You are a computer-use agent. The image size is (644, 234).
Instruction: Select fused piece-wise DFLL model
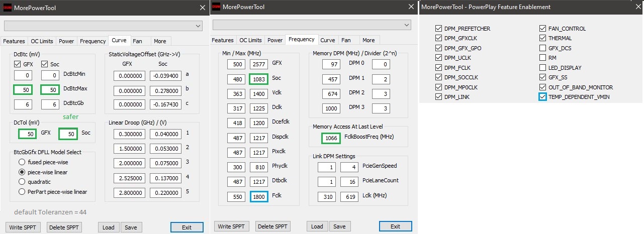(22, 162)
